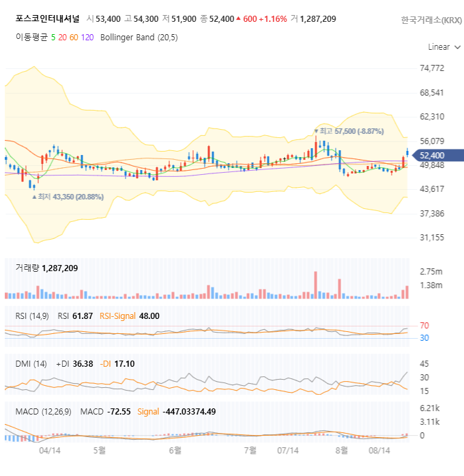Click the closing price 종 52,400
The width and height of the screenshot is (464, 476).
click(x=217, y=19)
